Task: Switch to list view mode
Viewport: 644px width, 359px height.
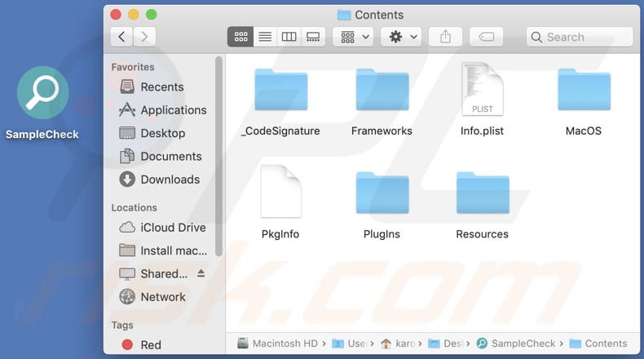Action: (x=265, y=37)
